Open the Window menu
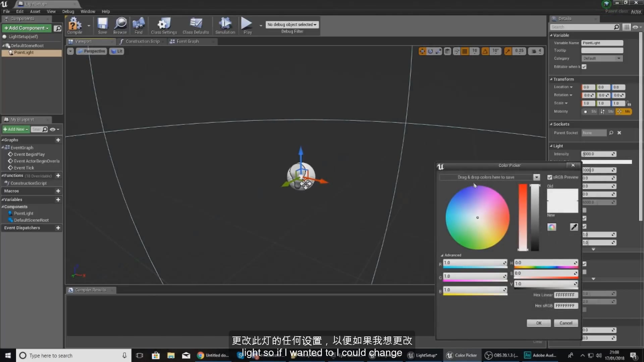 [x=88, y=11]
